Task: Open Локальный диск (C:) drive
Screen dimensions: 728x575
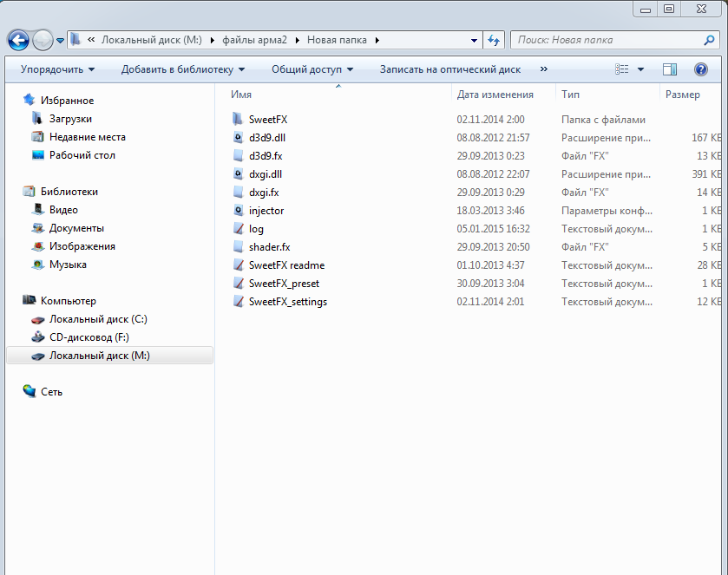Action: 98,319
